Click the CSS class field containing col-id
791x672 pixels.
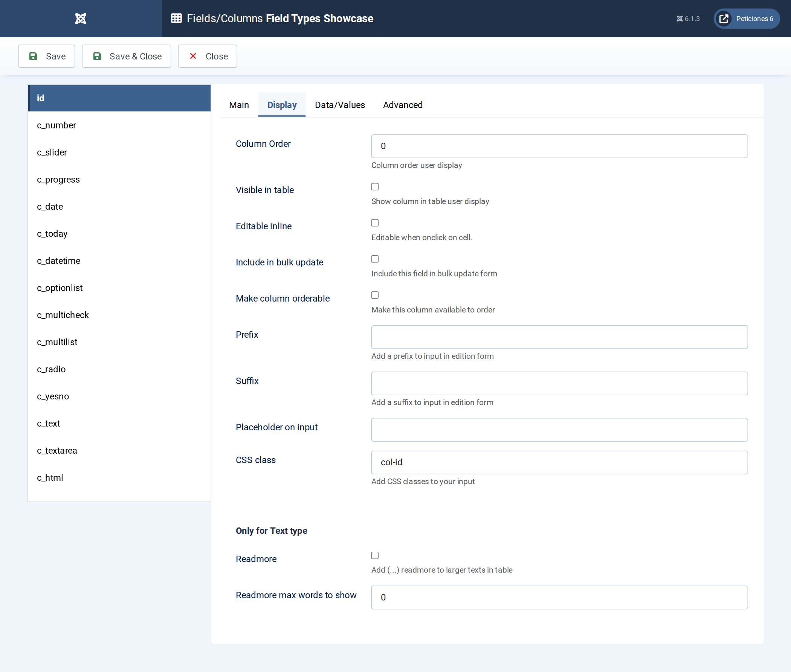click(x=559, y=462)
